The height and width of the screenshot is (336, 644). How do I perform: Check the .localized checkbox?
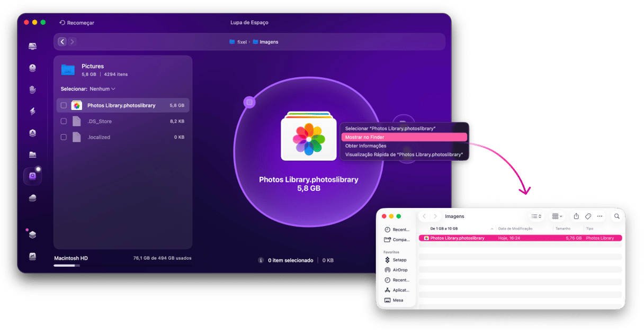coord(64,137)
